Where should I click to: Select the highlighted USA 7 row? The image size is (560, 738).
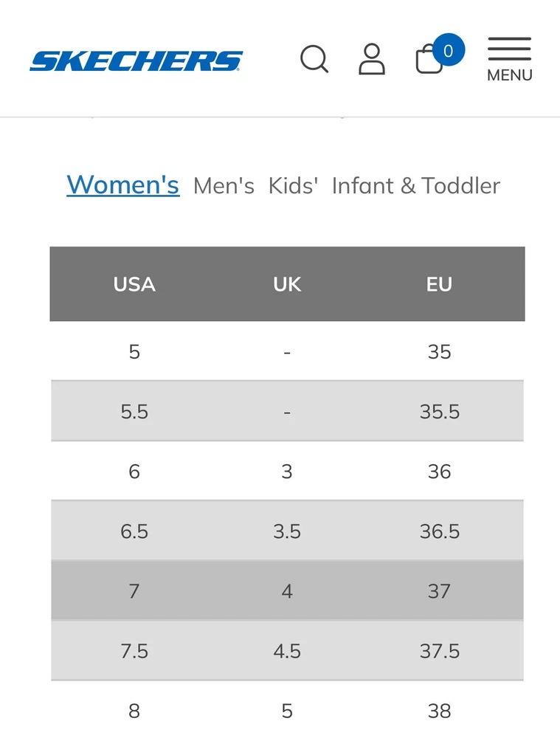[134, 591]
